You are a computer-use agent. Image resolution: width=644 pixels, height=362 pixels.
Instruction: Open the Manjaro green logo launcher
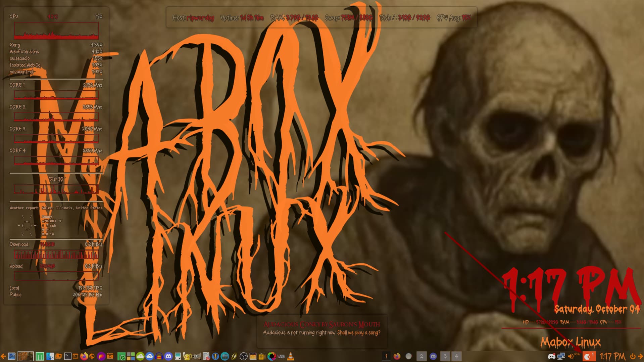[40, 356]
